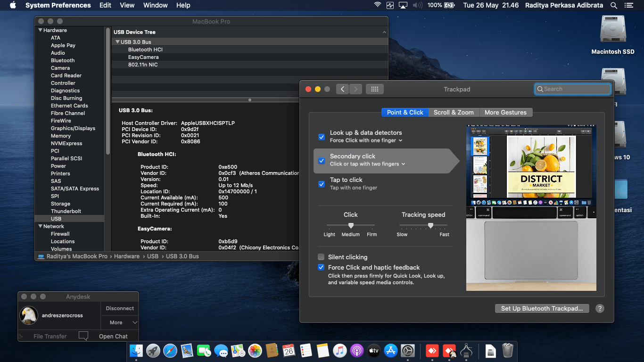
Task: Click the Apple menu logo
Action: coord(13,5)
